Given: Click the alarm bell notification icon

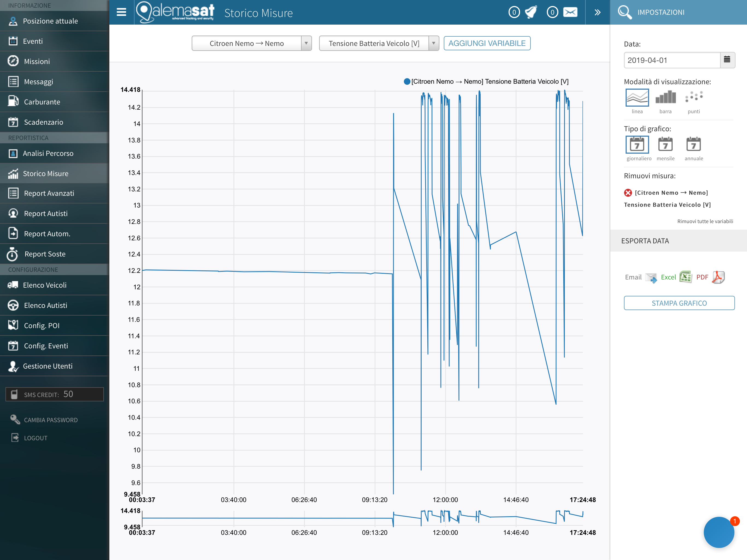Looking at the screenshot, I should [x=531, y=12].
